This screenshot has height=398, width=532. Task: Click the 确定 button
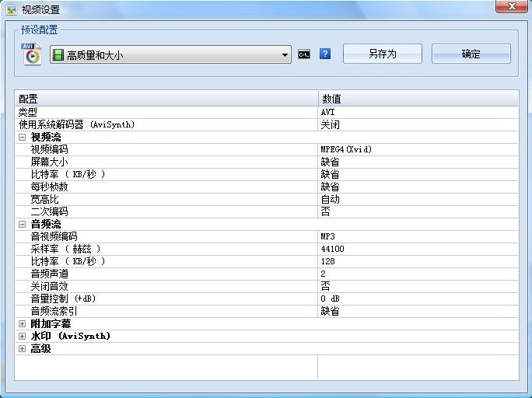[471, 54]
